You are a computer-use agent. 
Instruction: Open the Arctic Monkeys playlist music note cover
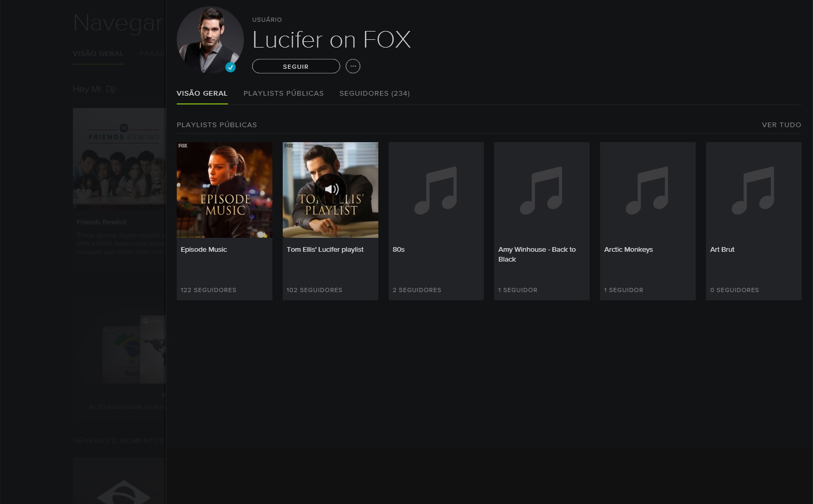click(648, 190)
